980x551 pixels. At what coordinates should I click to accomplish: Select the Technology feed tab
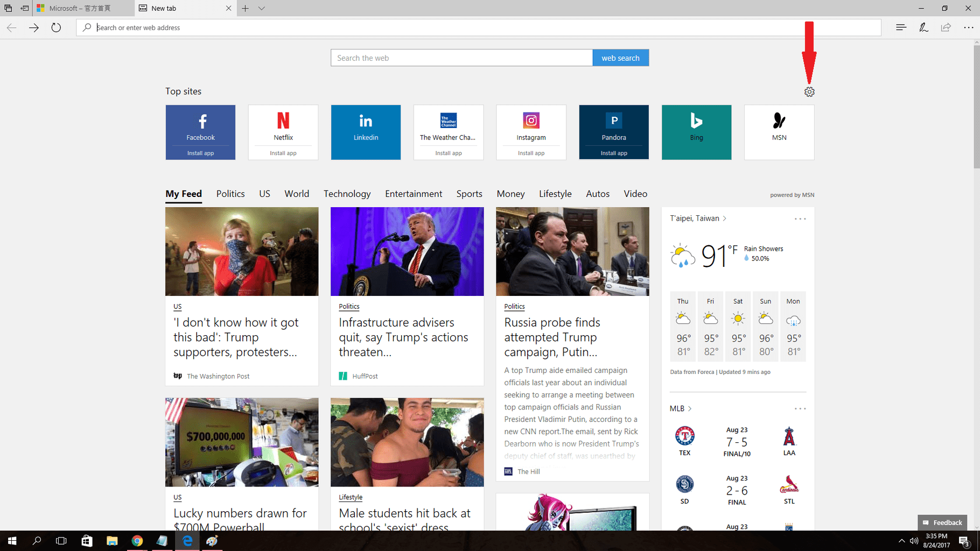(x=347, y=194)
